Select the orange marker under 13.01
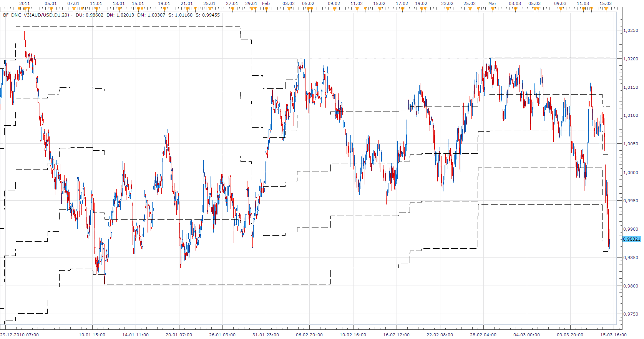 coord(119,9)
